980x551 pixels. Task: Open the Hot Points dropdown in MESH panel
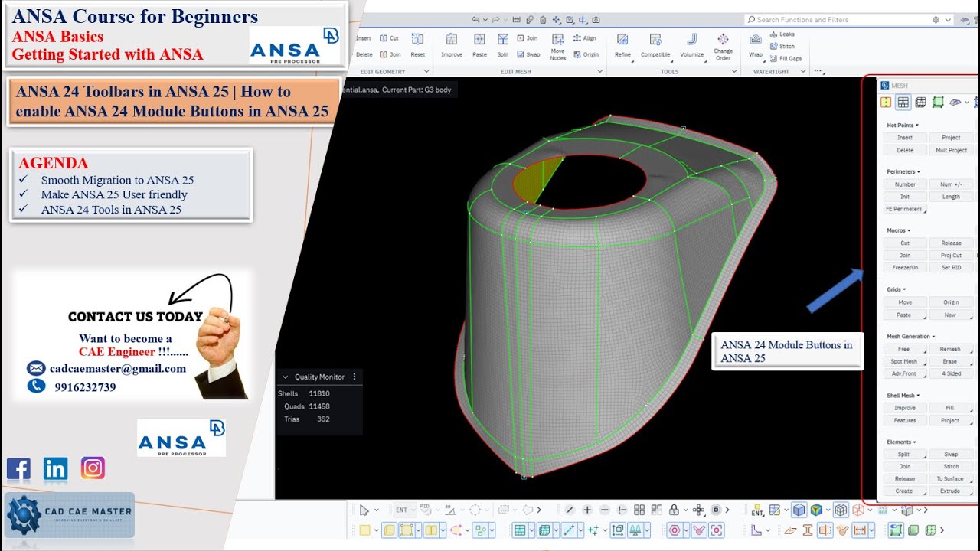[903, 126]
